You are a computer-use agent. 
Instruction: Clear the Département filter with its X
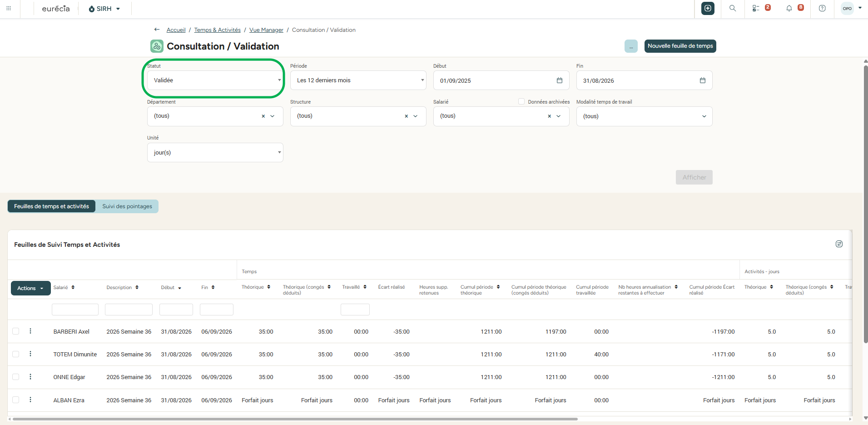[263, 116]
